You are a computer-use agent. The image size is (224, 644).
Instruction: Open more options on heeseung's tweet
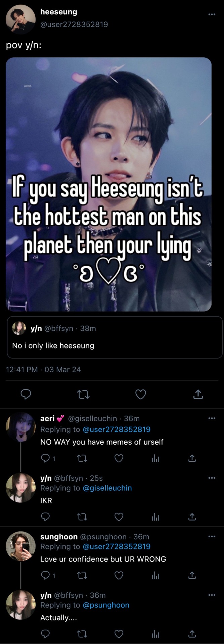(x=212, y=14)
